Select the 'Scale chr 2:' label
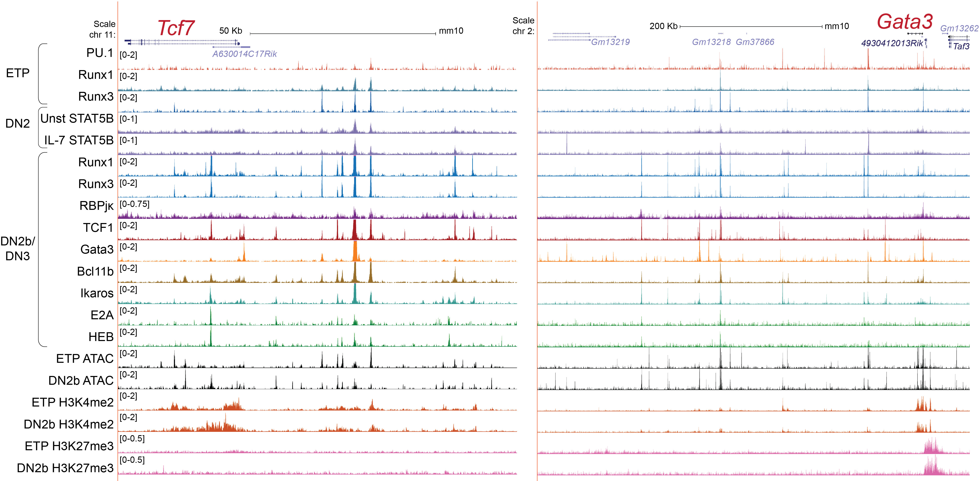980x481 pixels. (x=523, y=26)
